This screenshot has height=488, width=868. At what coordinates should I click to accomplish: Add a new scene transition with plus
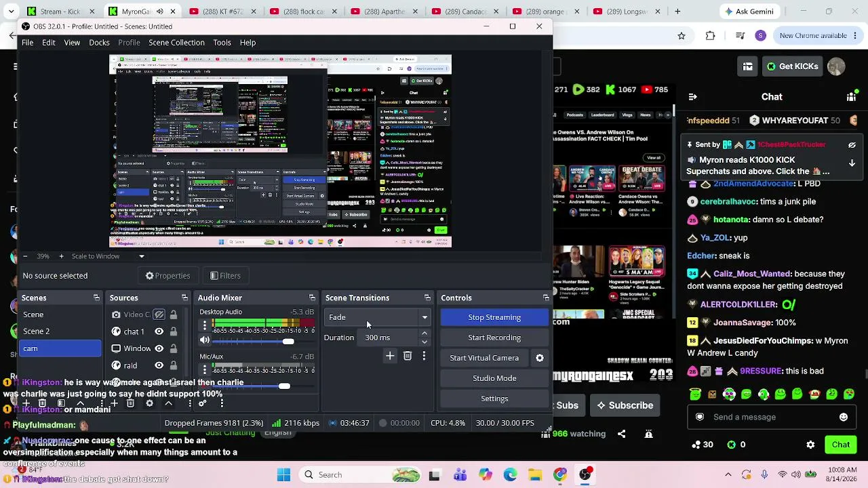point(390,356)
